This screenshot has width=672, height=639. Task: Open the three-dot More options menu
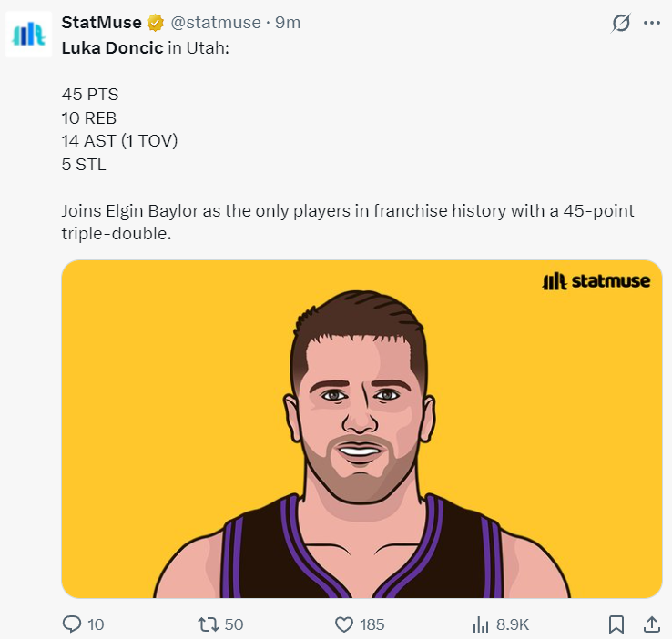(x=651, y=23)
